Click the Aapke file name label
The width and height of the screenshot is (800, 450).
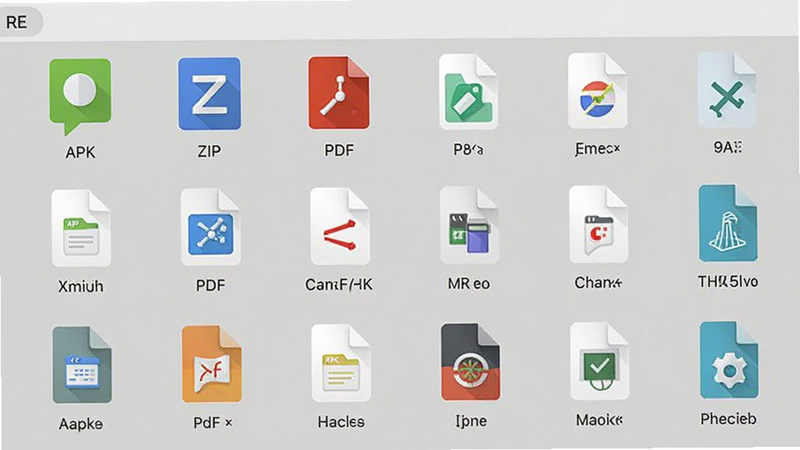[x=81, y=424]
